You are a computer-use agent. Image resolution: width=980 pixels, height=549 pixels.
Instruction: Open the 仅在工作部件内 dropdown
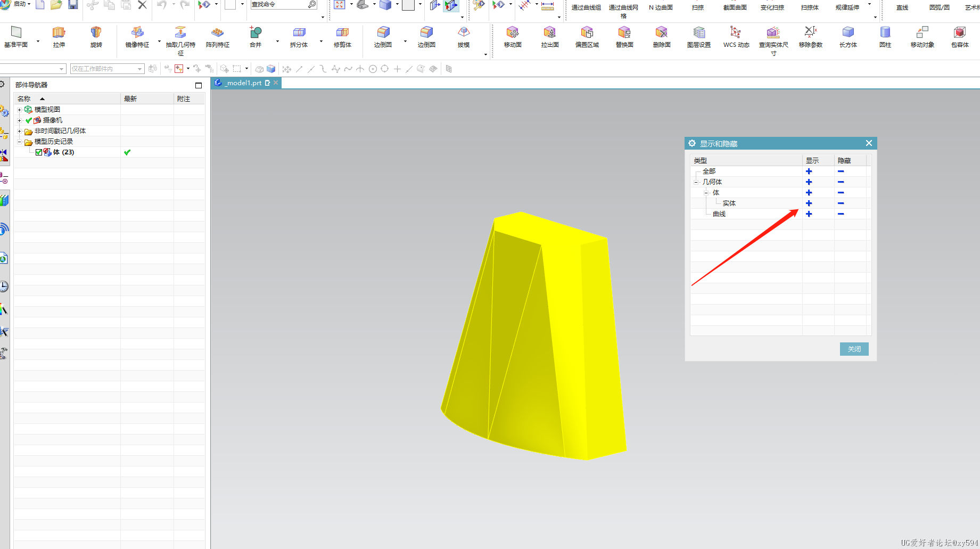click(107, 69)
